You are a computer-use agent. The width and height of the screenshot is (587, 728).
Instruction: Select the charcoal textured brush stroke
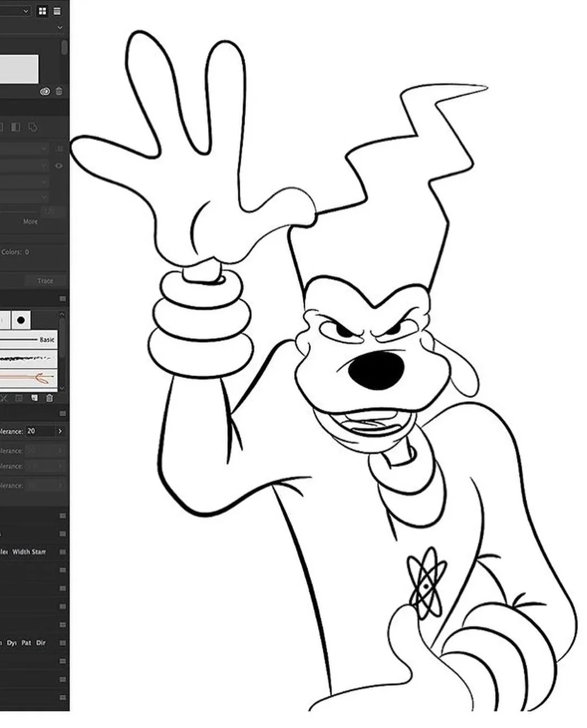pyautogui.click(x=28, y=358)
